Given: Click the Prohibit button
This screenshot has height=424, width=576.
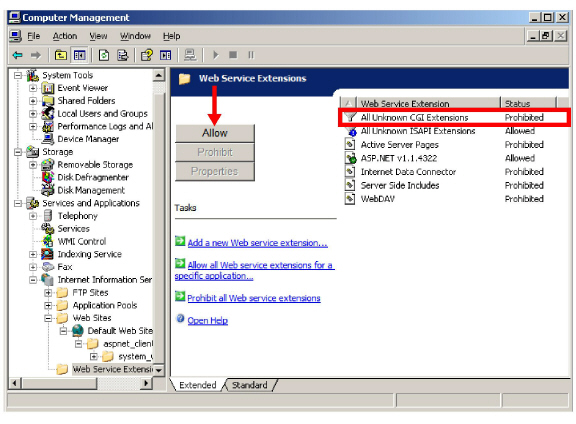Looking at the screenshot, I should [215, 152].
